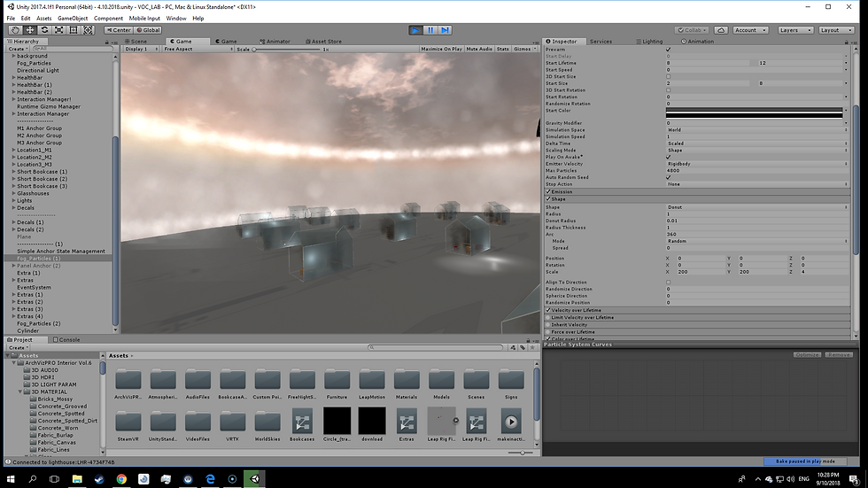
Task: Open the Emitter Velocity dropdown
Action: pos(756,164)
